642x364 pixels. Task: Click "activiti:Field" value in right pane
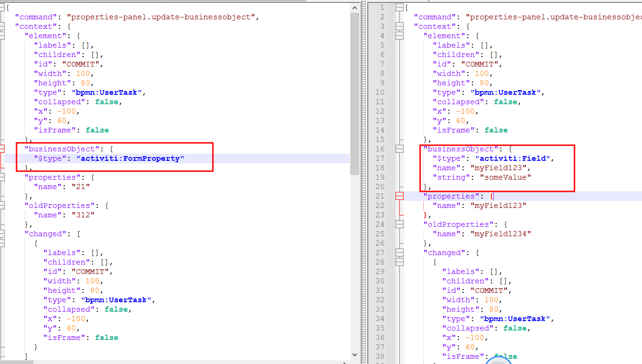(x=513, y=158)
